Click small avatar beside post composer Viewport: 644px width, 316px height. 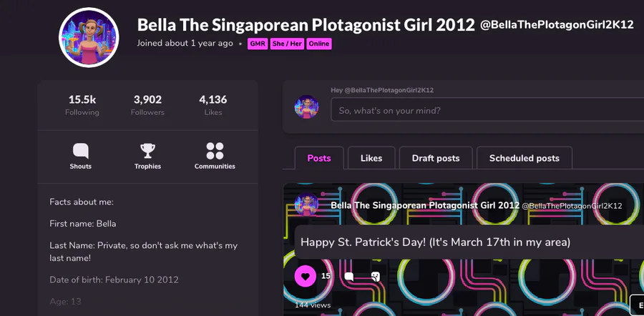306,107
